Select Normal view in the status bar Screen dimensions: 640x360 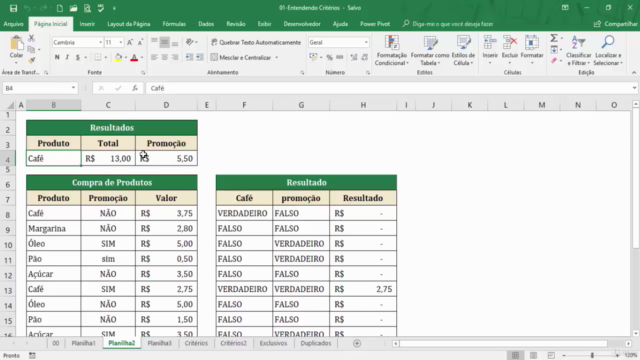tap(516, 356)
